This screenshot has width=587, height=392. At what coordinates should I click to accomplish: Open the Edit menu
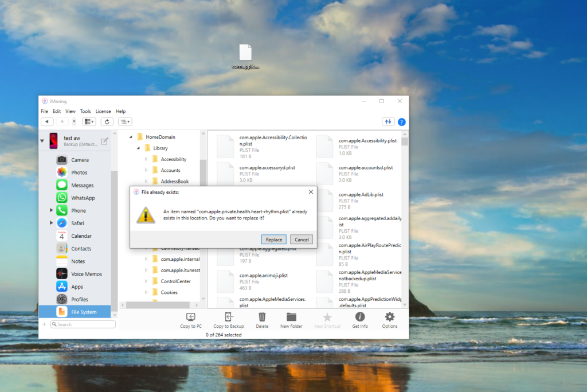(x=57, y=111)
